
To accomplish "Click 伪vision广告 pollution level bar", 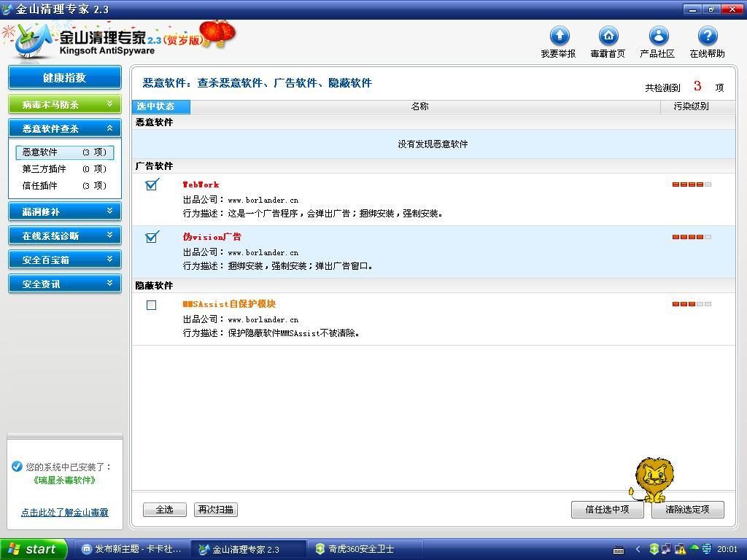I will click(x=692, y=237).
